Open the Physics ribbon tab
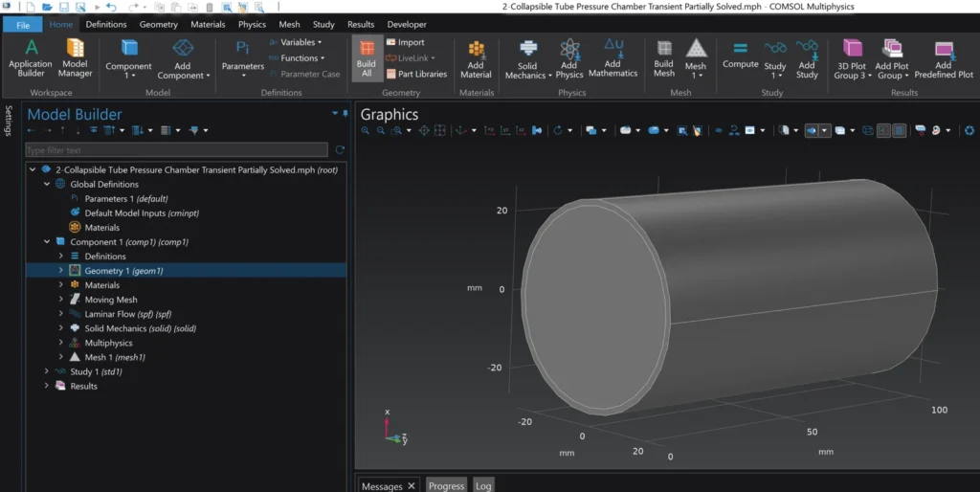 [252, 24]
